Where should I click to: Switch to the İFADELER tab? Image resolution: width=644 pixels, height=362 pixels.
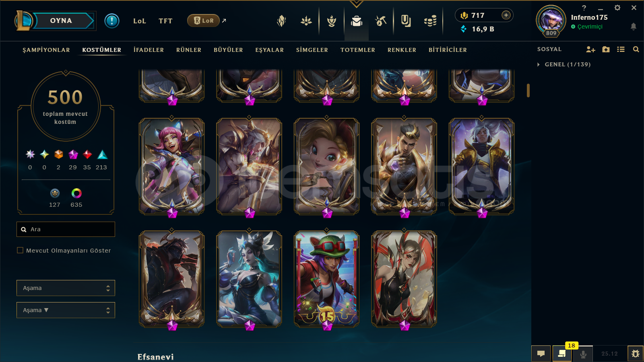pyautogui.click(x=149, y=50)
